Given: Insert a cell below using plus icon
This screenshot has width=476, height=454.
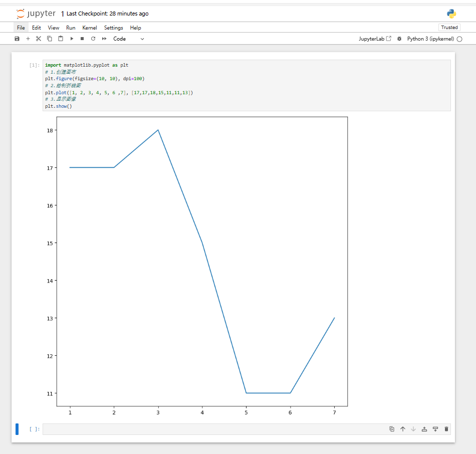Looking at the screenshot, I should point(28,39).
